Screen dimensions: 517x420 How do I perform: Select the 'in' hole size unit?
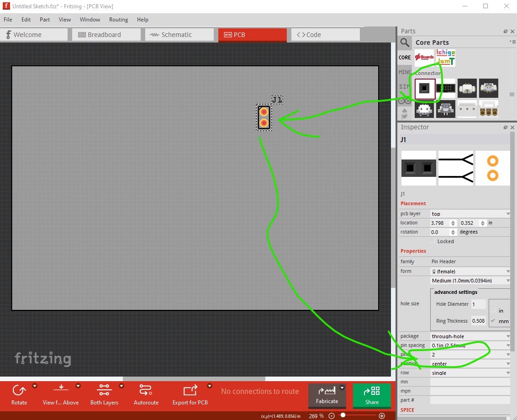pyautogui.click(x=493, y=310)
